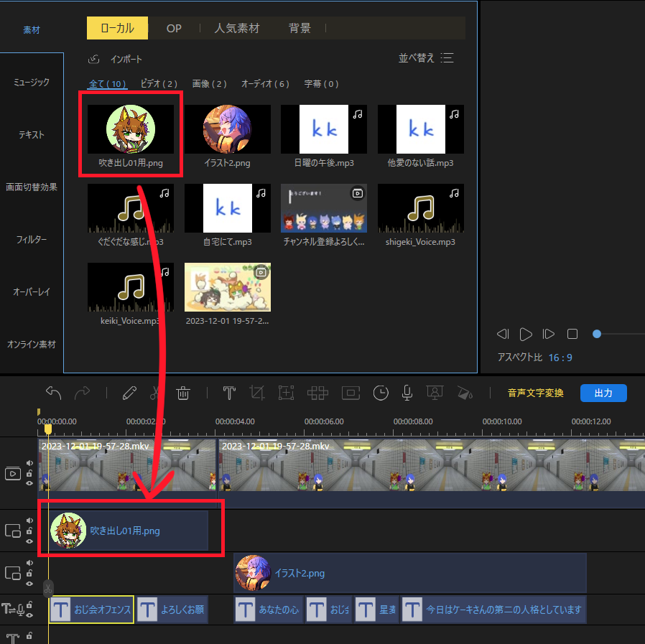Click the pencil edit icon
This screenshot has width=645, height=644.
coord(129,393)
